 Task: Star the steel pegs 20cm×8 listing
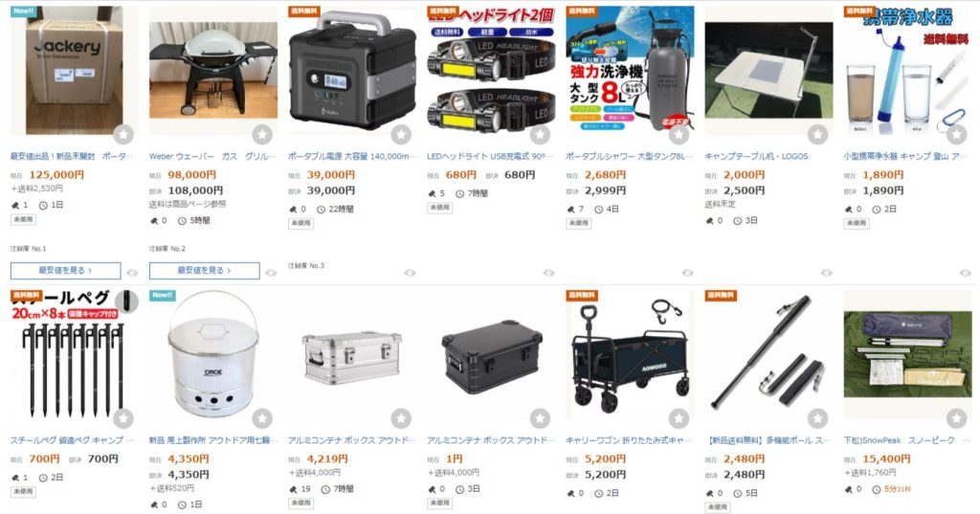tap(123, 417)
